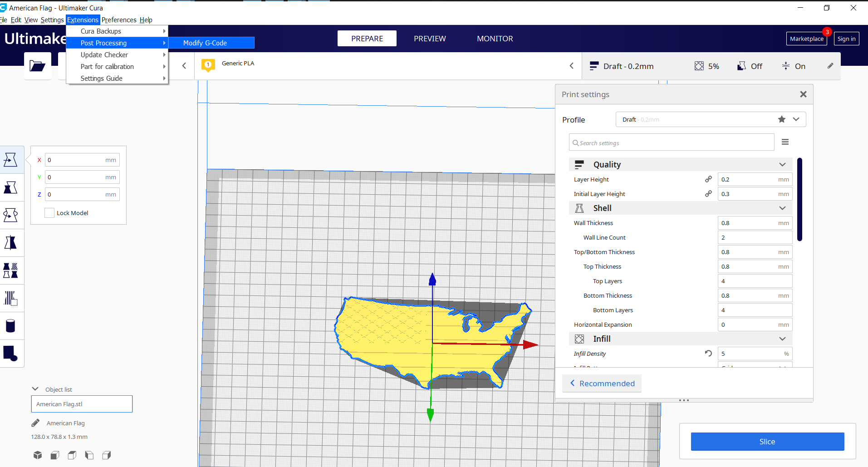
Task: Open the Preferences menu
Action: (119, 20)
